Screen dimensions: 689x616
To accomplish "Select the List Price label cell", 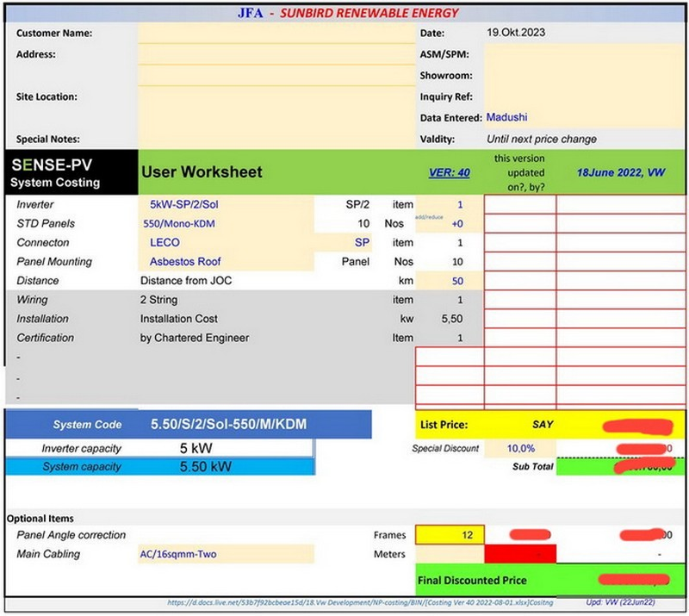I will 444,425.
